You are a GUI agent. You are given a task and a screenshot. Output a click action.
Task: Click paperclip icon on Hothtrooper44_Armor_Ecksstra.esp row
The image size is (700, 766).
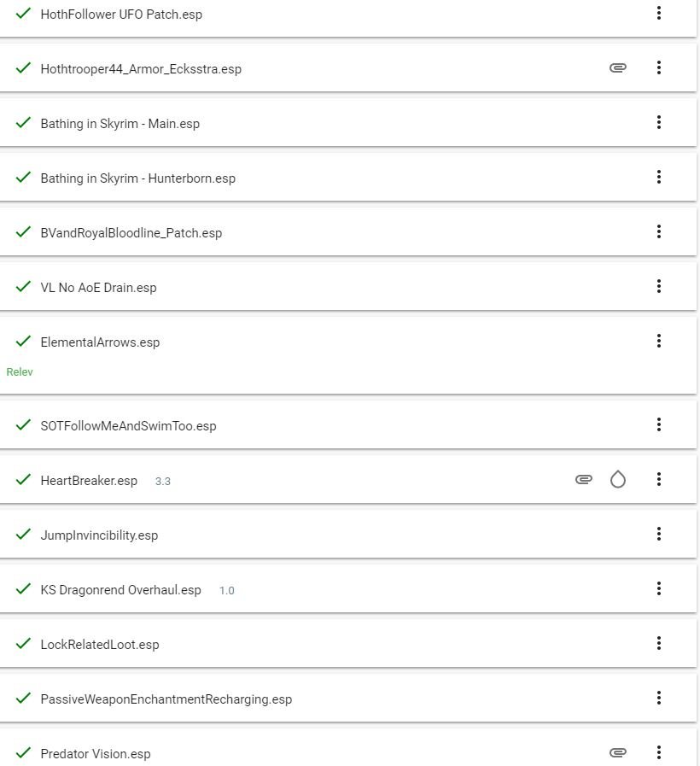pos(618,67)
